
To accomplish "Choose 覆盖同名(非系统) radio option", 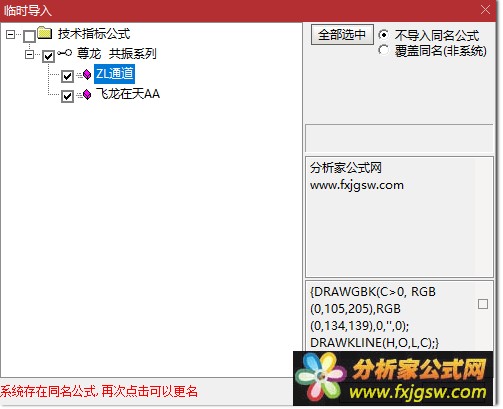I will pos(383,50).
